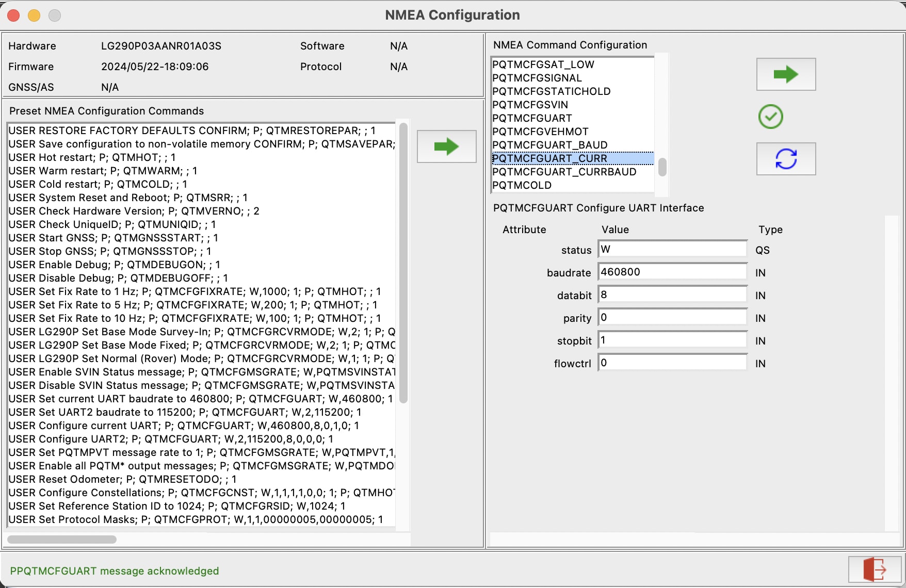906x588 pixels.
Task: Select Set Fix Rate to 1 Hz preset
Action: pos(202,291)
